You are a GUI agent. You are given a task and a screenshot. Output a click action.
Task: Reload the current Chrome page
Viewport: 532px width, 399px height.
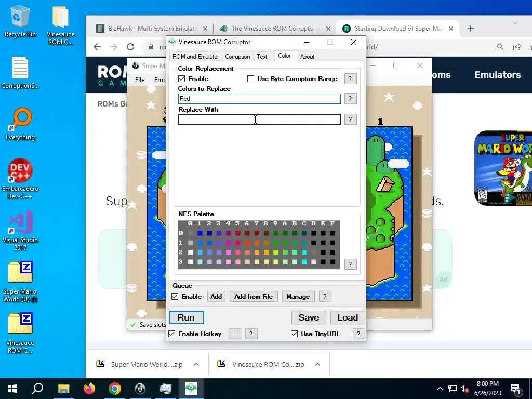pyautogui.click(x=130, y=47)
